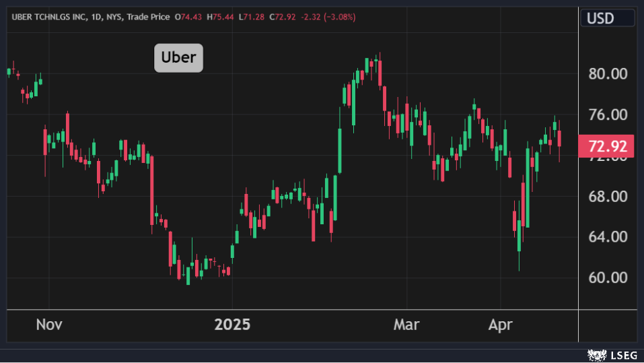
Task: Click the low value L71.28
Action: (252, 16)
